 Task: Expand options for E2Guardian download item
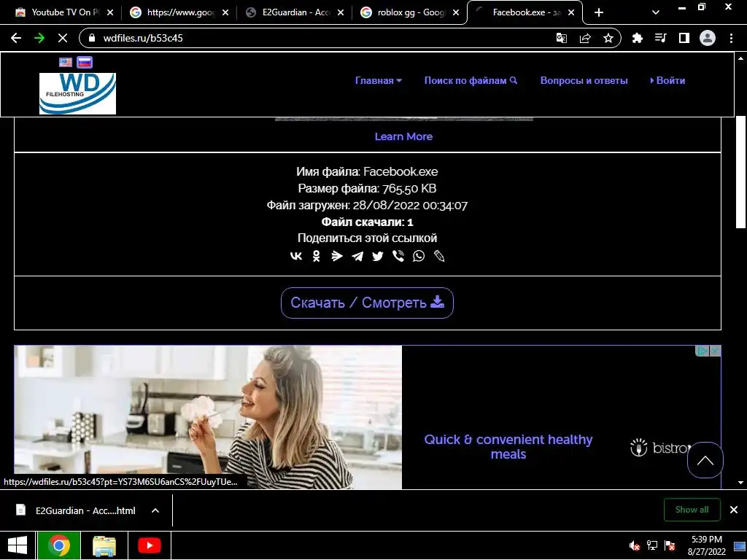click(x=155, y=510)
